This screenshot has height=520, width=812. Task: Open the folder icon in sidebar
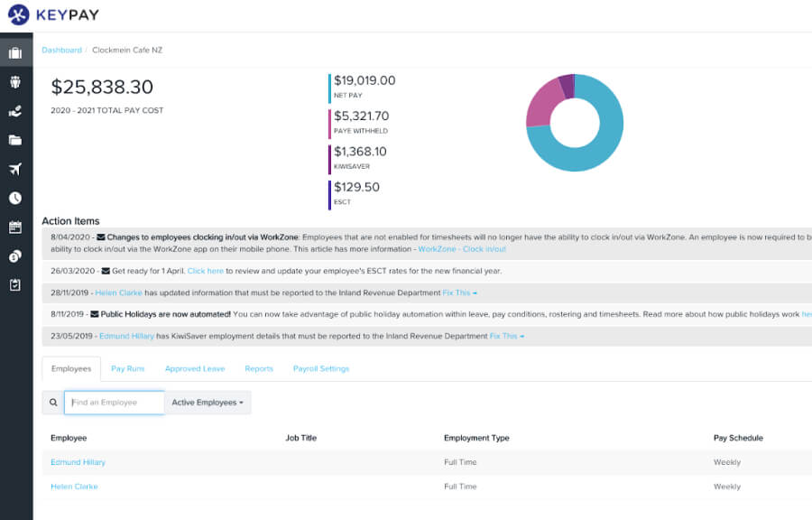pos(15,140)
